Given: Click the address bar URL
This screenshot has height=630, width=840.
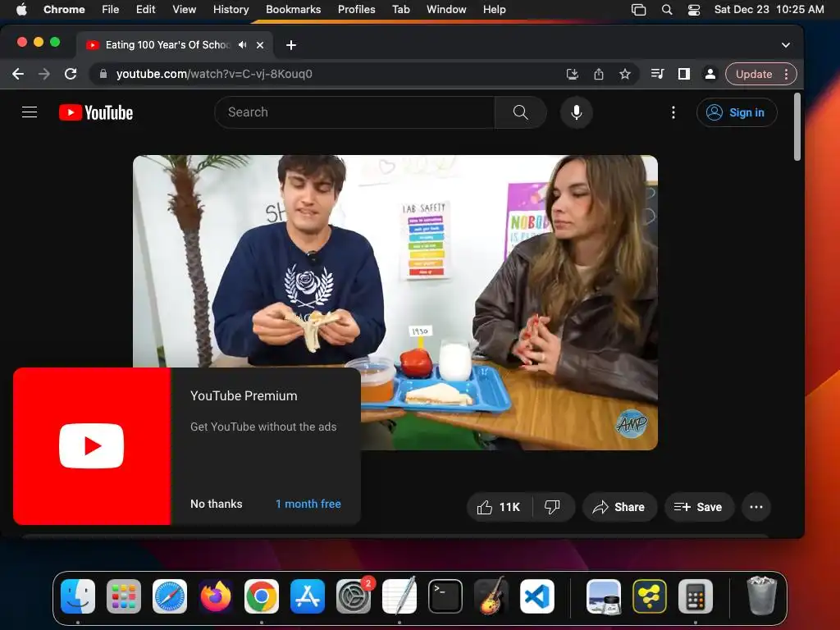Looking at the screenshot, I should (x=214, y=74).
